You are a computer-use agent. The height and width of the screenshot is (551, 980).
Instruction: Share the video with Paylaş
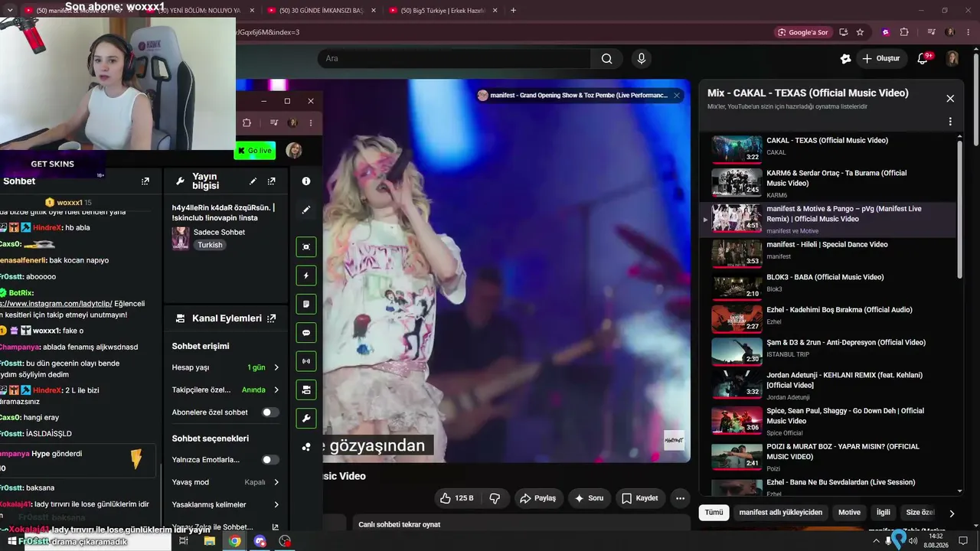coord(537,498)
